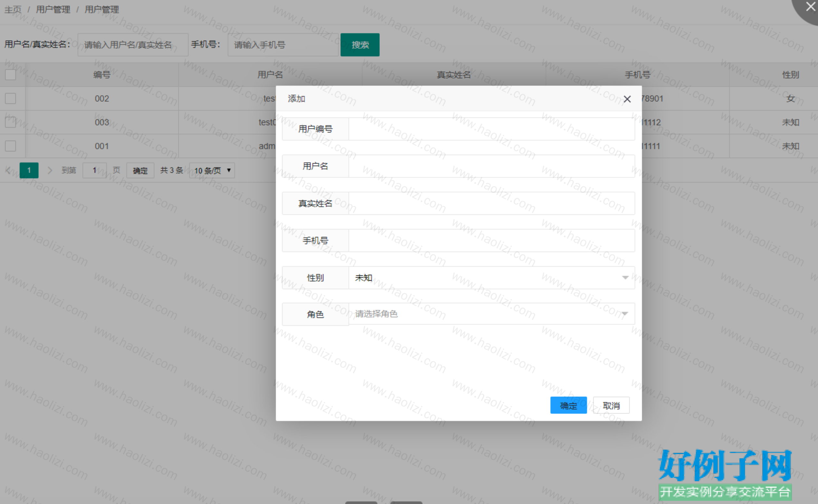818x504 pixels.
Task: Click the pagination 确定 button
Action: click(140, 170)
